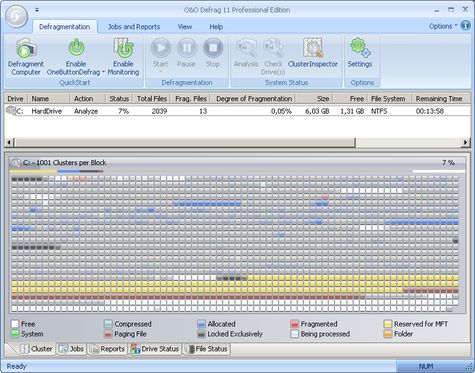475x373 pixels.
Task: Switch to the Defragmentation ribbon tab
Action: pyautogui.click(x=64, y=27)
